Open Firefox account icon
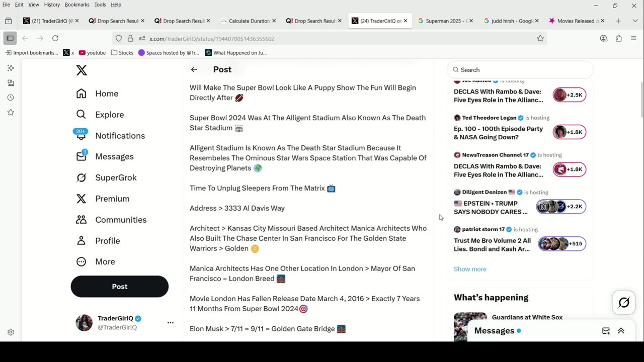 pos(603,38)
